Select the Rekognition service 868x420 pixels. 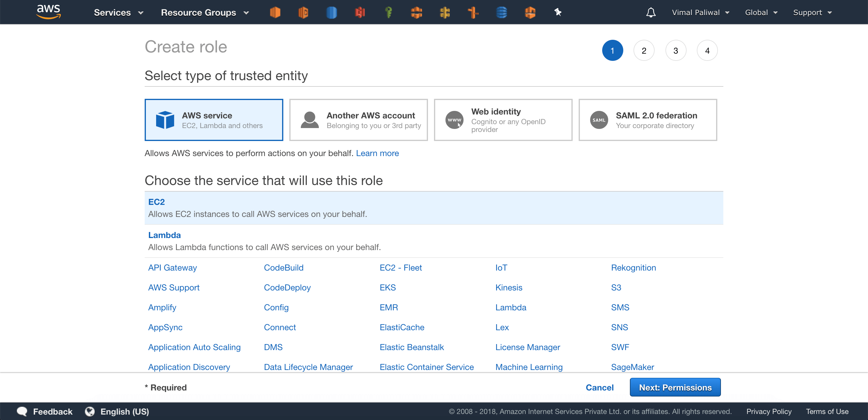click(634, 268)
